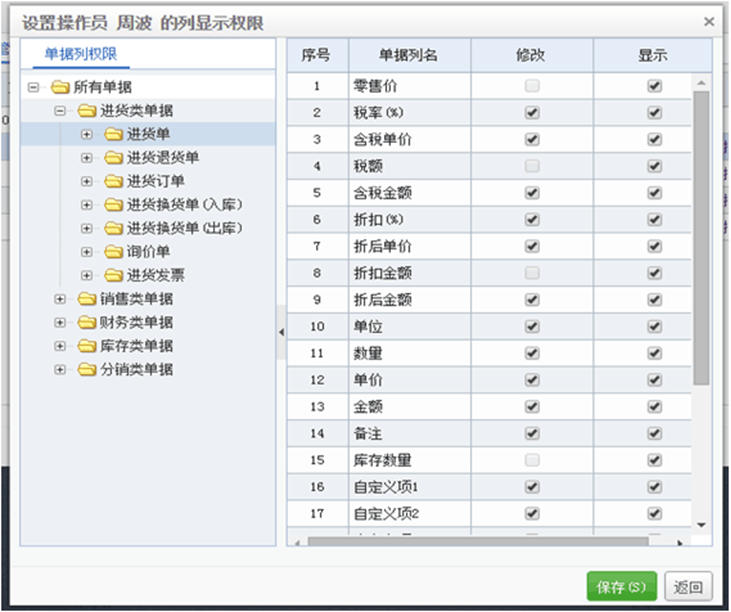Image resolution: width=731 pixels, height=612 pixels.
Task: Uncheck 修改 checkbox for 税率(%) row
Action: click(x=532, y=113)
